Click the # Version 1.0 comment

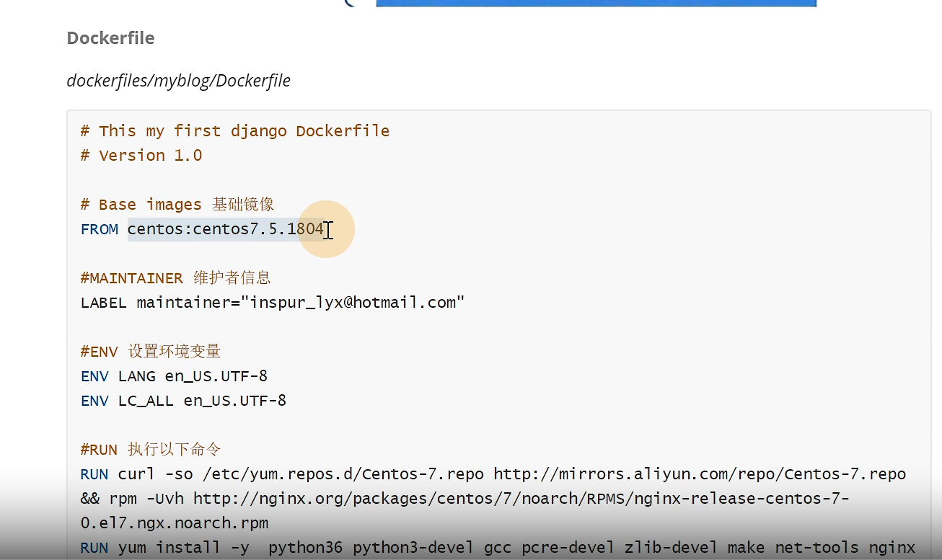141,155
